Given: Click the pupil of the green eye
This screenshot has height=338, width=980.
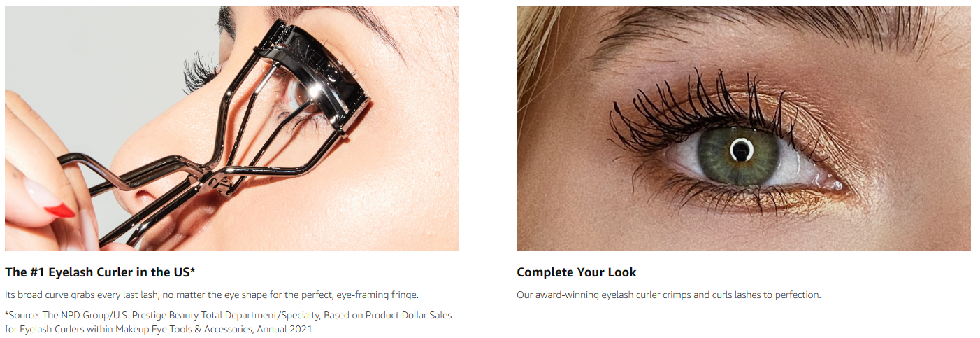Looking at the screenshot, I should coord(740,149).
